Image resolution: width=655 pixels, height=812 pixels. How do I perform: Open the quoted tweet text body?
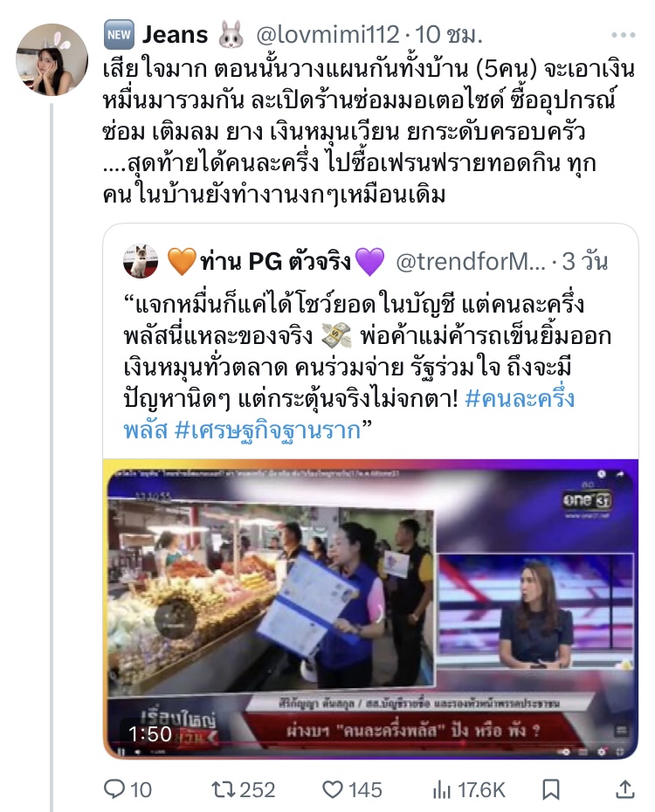[367, 367]
